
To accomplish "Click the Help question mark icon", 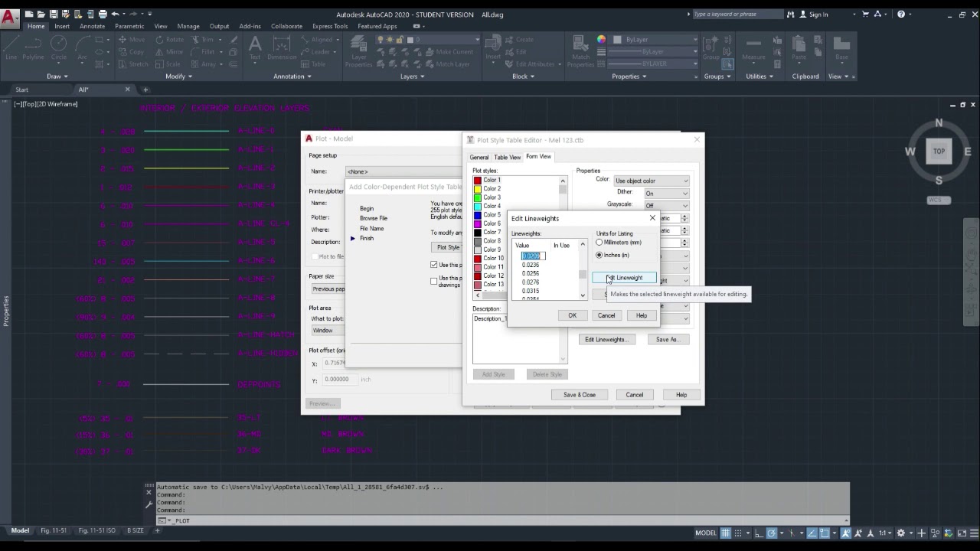I will (901, 14).
